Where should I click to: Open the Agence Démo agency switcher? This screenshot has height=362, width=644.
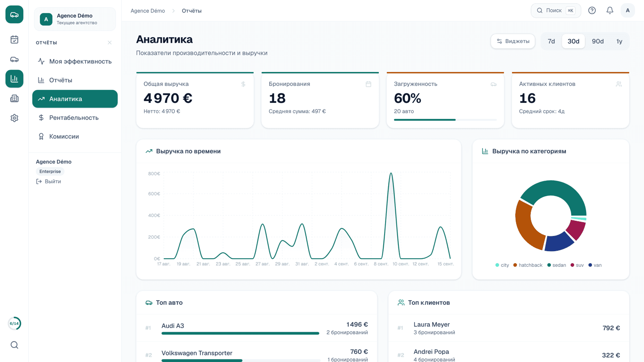coord(75,19)
